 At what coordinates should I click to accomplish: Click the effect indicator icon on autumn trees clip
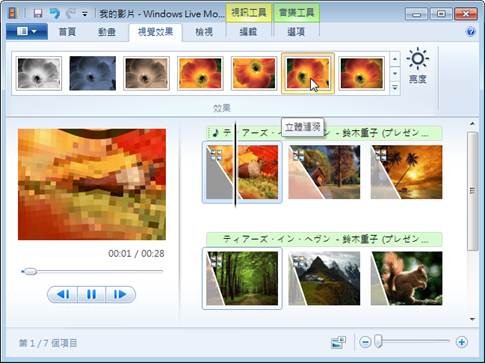click(x=299, y=155)
